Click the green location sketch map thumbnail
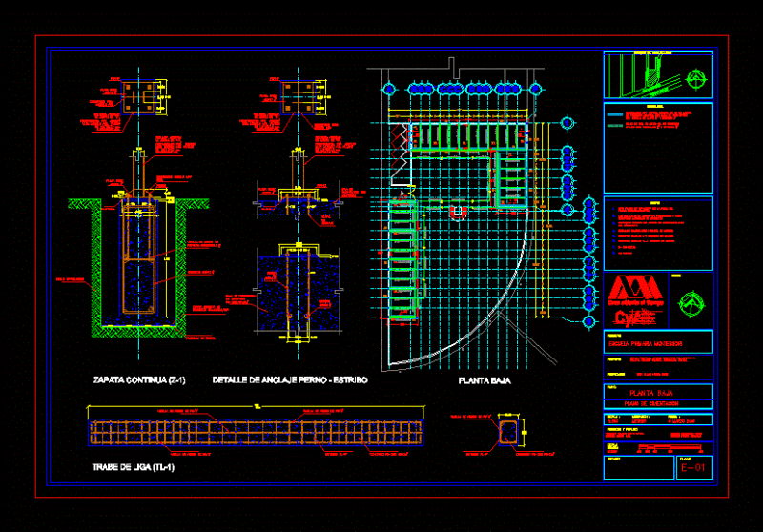The image size is (763, 532). coord(643,76)
